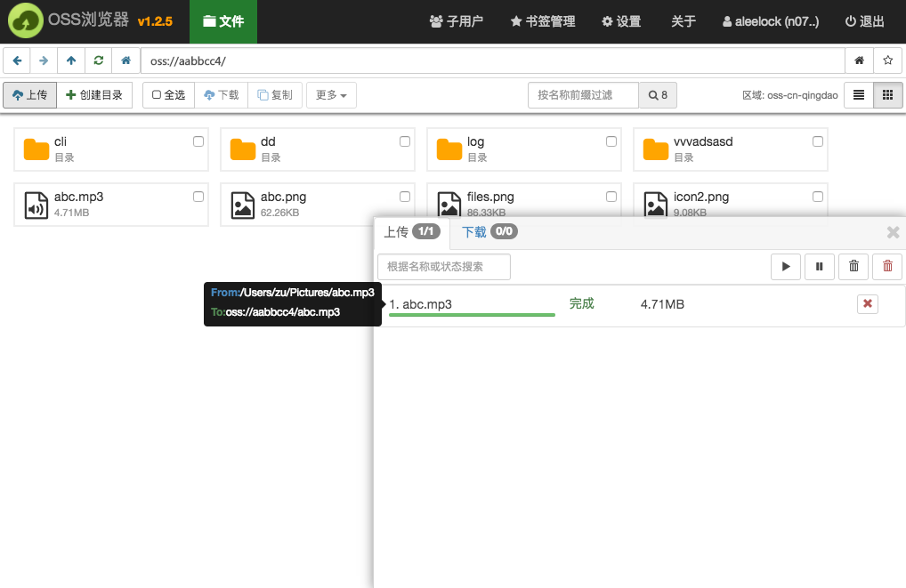Pause transfers using the pause icon
This screenshot has width=906, height=588.
click(x=820, y=266)
